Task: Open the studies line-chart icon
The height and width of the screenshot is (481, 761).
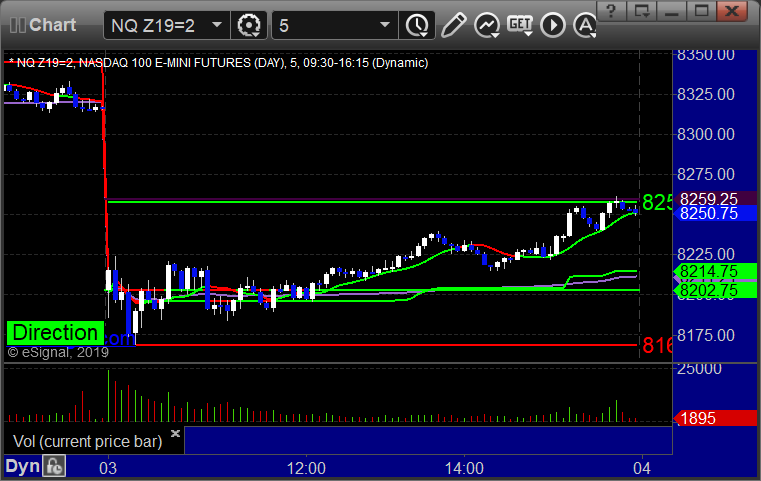Action: click(487, 25)
